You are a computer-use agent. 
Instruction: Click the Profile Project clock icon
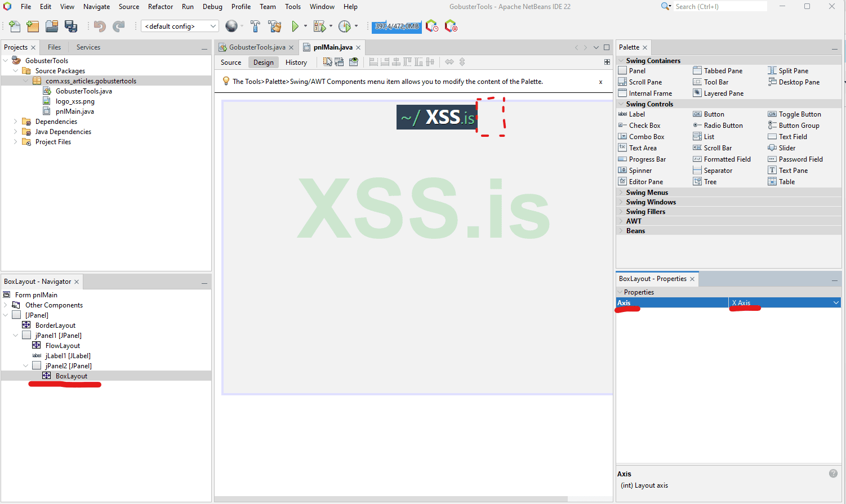[x=345, y=26]
